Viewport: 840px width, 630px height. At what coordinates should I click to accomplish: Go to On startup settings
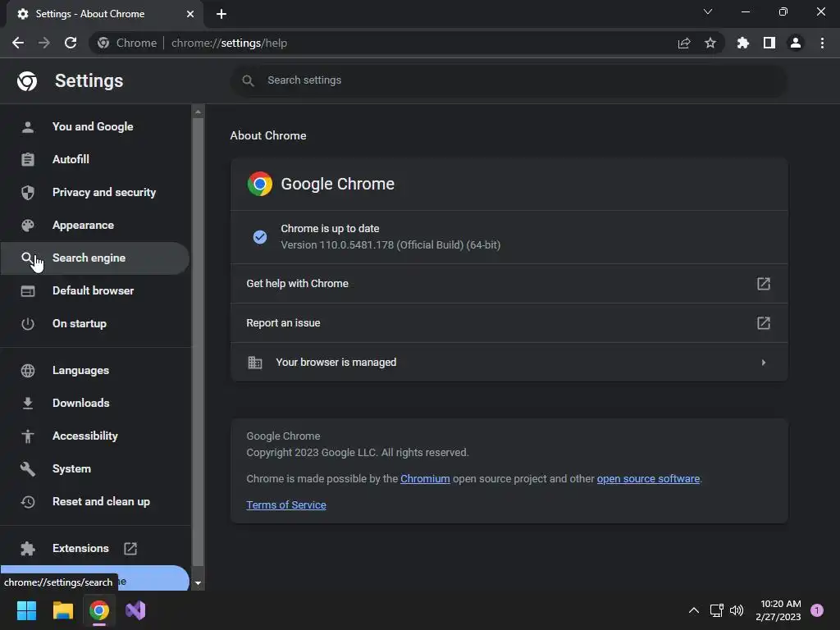coord(95,323)
